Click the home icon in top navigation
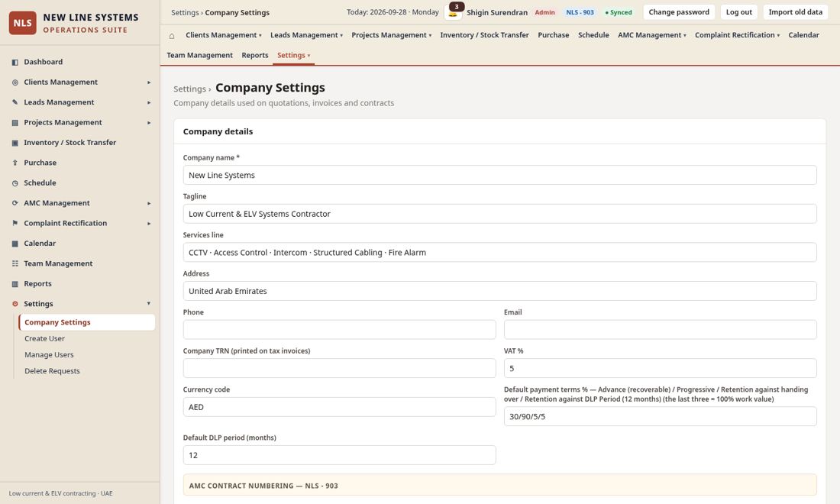 tap(171, 35)
